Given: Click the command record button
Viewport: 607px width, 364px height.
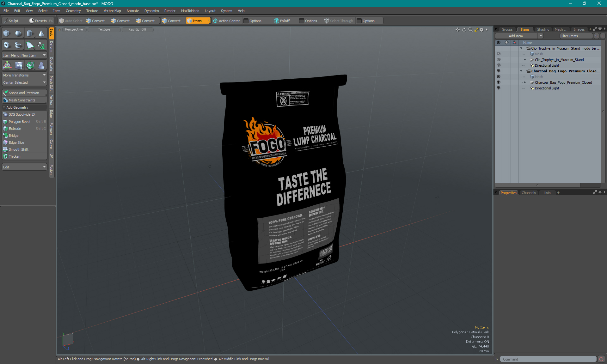Looking at the screenshot, I should click(x=601, y=359).
